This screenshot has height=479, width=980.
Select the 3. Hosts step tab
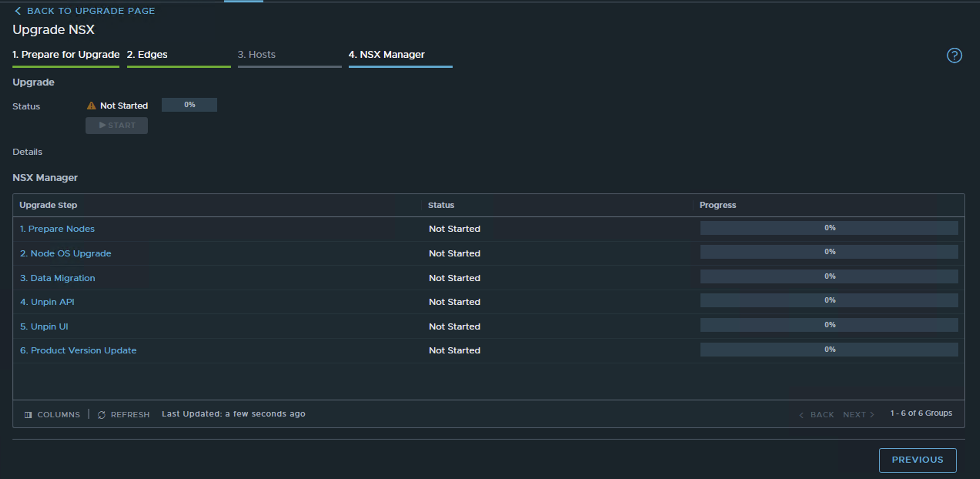point(256,55)
